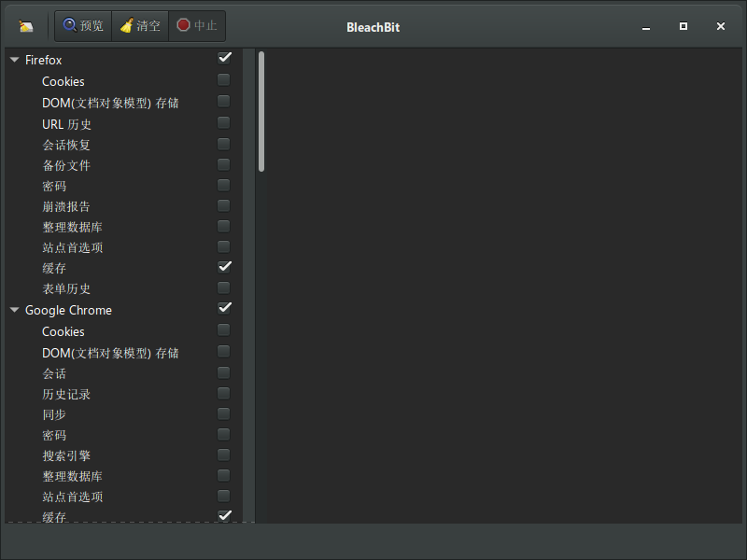The height and width of the screenshot is (560, 747).
Task: Collapse the Google Chrome tree section
Action: point(14,311)
